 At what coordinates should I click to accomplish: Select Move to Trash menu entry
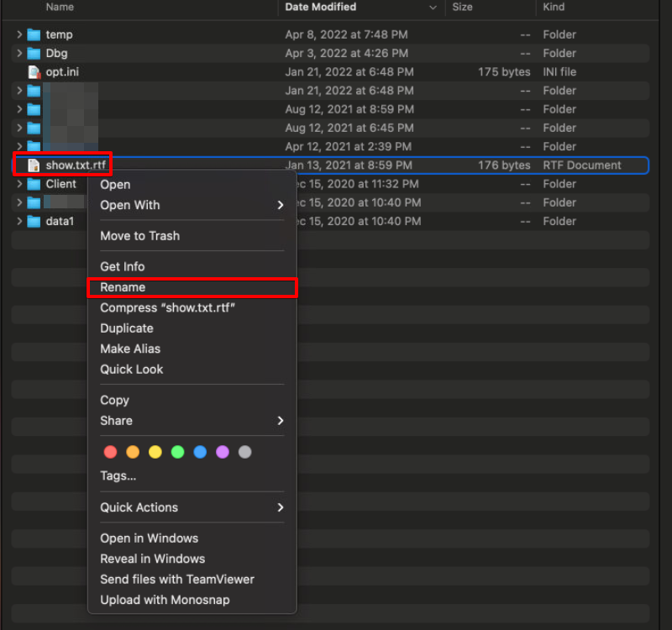[139, 236]
